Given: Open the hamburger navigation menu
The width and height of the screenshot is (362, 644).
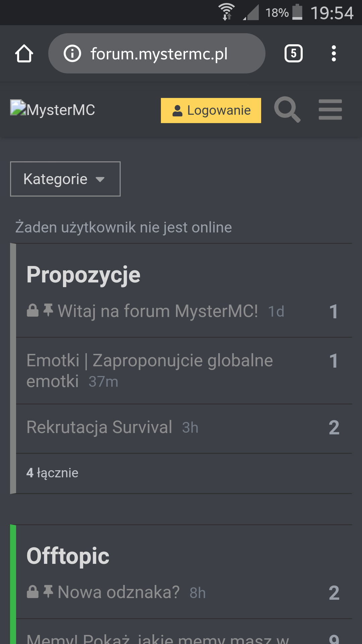Looking at the screenshot, I should [330, 110].
